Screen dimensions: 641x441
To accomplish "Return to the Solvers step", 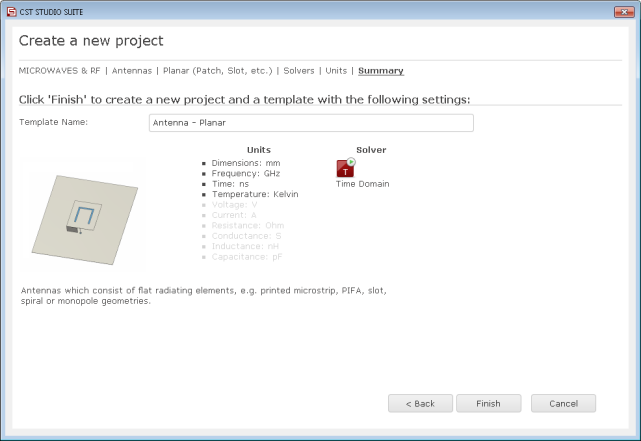I will coord(299,71).
